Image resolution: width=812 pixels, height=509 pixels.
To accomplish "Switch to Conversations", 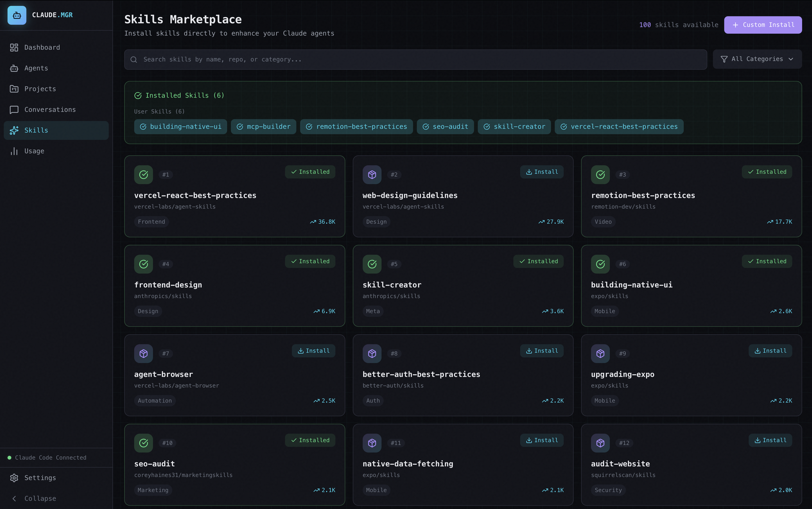I will coord(50,109).
